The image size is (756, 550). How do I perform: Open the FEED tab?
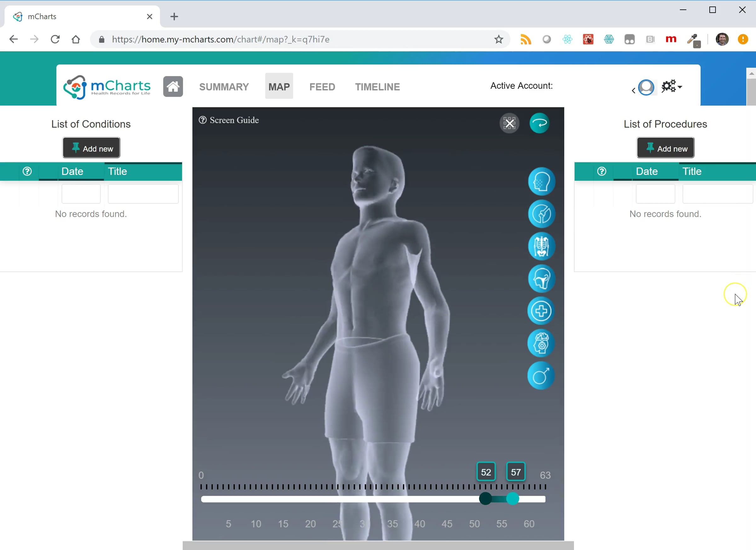coord(322,87)
